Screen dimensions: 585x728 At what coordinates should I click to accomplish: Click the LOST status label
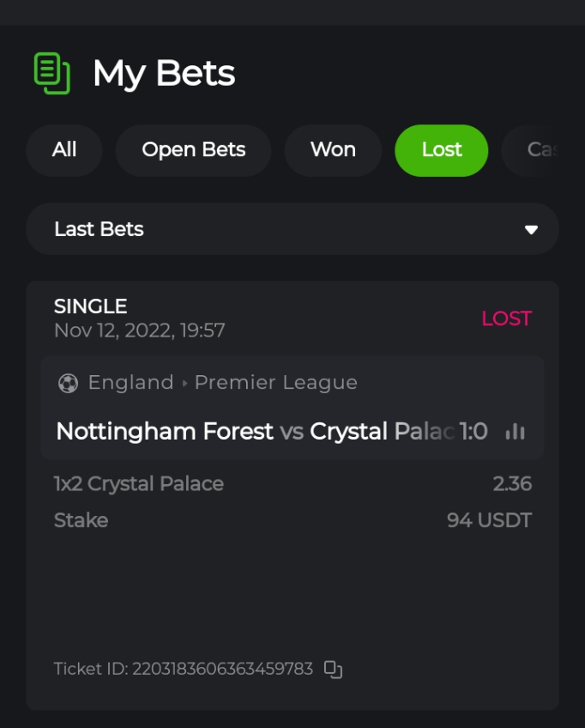tap(506, 318)
